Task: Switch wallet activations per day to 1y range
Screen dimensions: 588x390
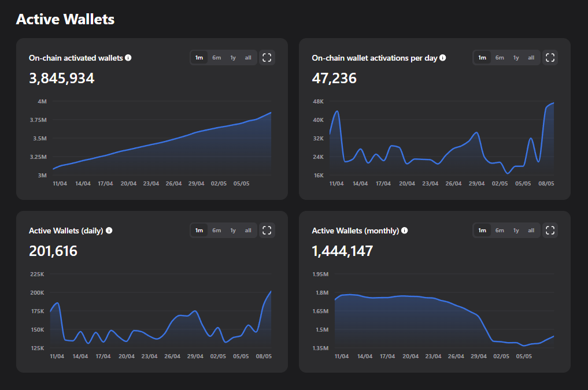Action: pos(516,57)
